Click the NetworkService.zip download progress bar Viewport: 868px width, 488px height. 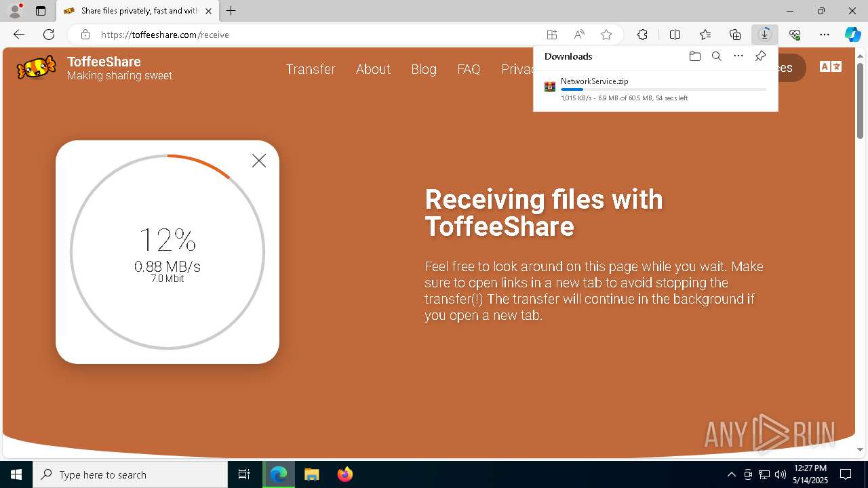[x=664, y=89]
